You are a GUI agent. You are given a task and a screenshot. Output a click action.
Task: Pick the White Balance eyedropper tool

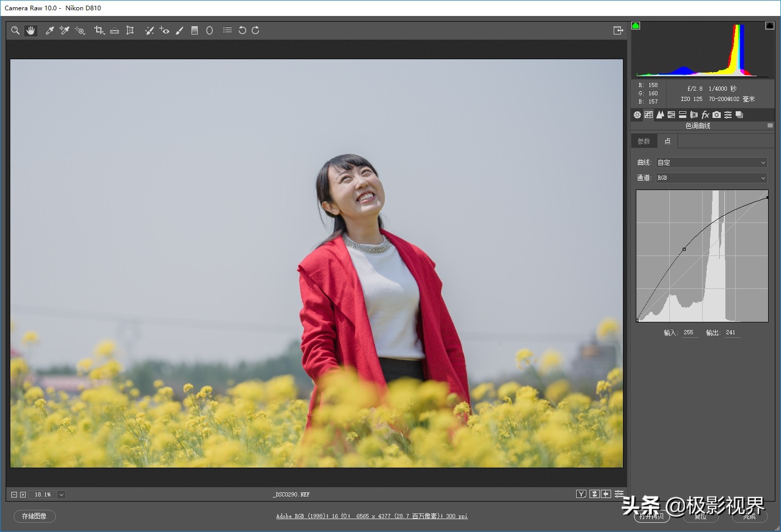(50, 30)
